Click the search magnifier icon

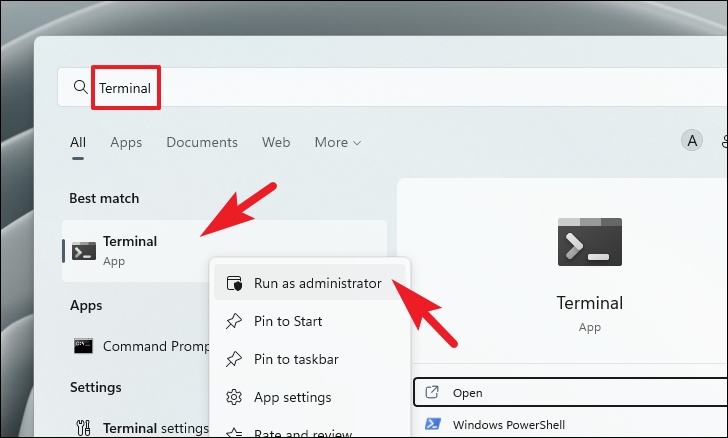80,87
